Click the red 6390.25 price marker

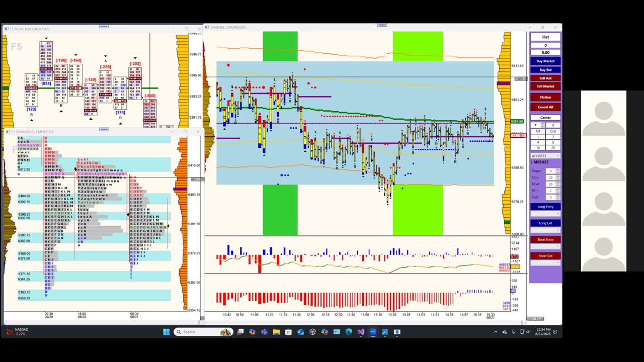(518, 135)
